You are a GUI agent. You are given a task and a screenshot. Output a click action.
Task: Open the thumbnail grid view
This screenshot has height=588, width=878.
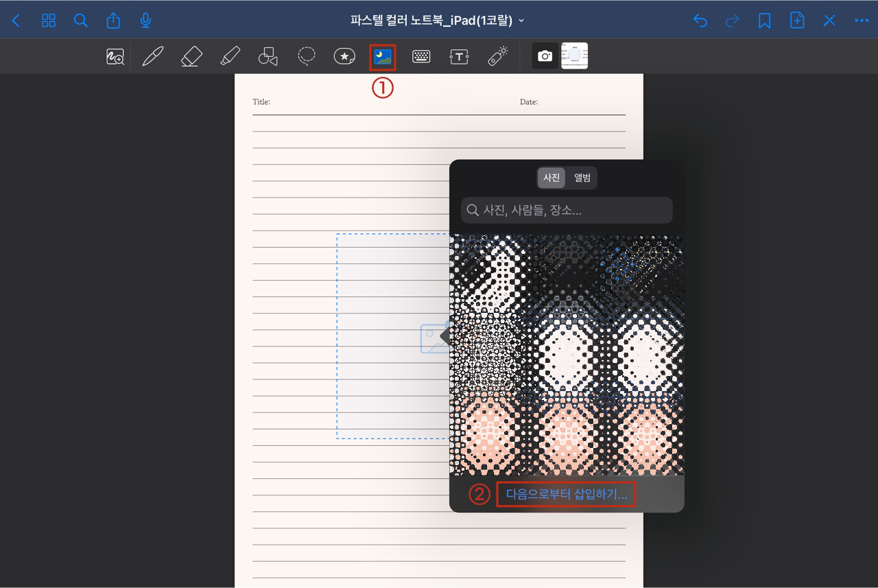coord(49,21)
